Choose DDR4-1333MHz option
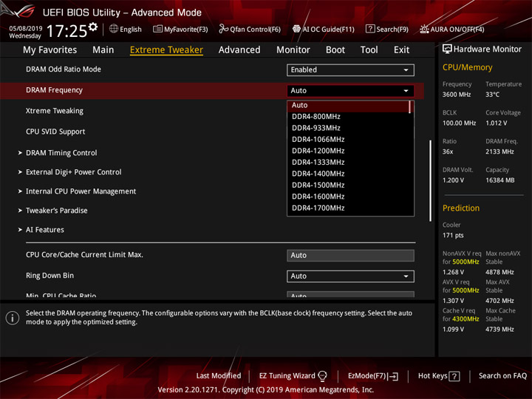 tap(349, 163)
